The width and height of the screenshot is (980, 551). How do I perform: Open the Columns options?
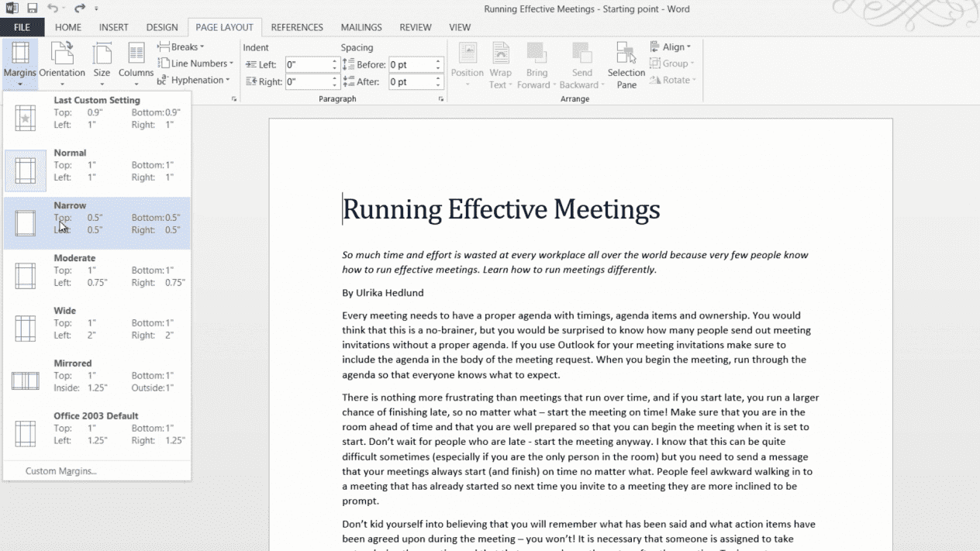[136, 64]
